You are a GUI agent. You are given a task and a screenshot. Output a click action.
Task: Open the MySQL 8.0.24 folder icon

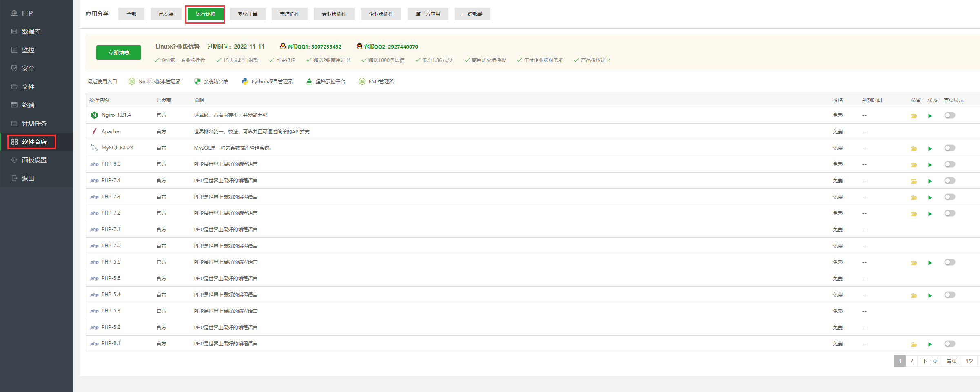tap(914, 148)
